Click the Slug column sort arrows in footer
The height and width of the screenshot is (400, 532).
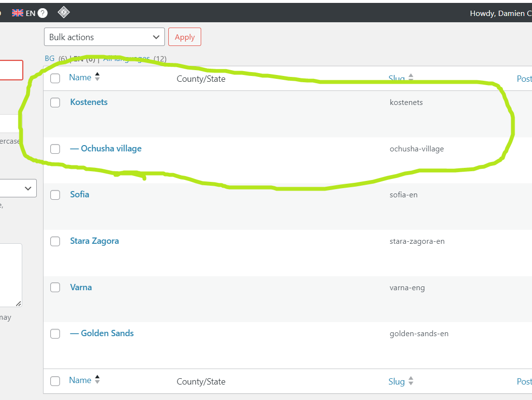[x=411, y=381]
